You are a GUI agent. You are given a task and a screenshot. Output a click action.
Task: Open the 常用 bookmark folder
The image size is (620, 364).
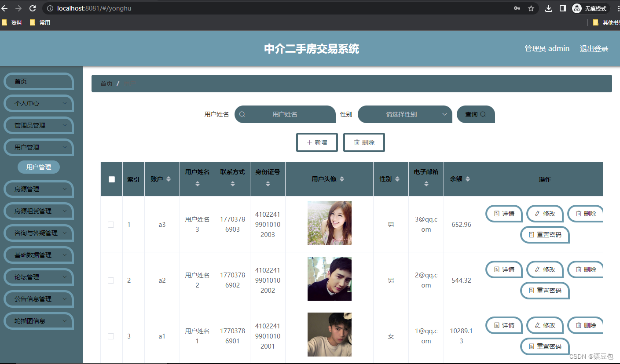point(40,22)
